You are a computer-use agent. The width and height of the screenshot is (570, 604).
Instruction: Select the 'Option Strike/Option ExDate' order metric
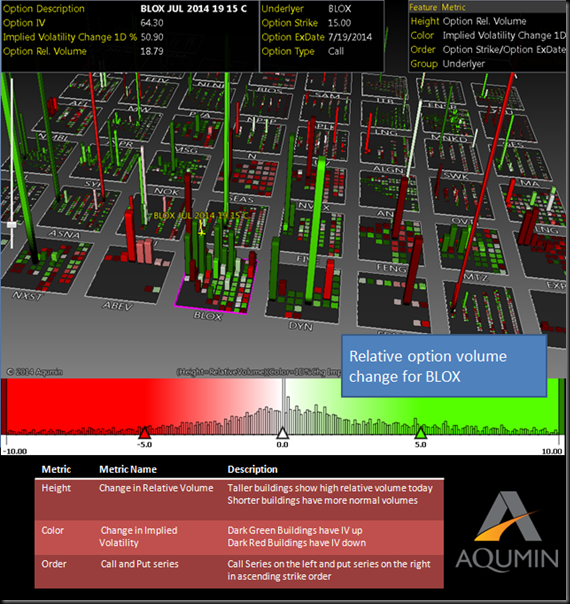[x=504, y=50]
